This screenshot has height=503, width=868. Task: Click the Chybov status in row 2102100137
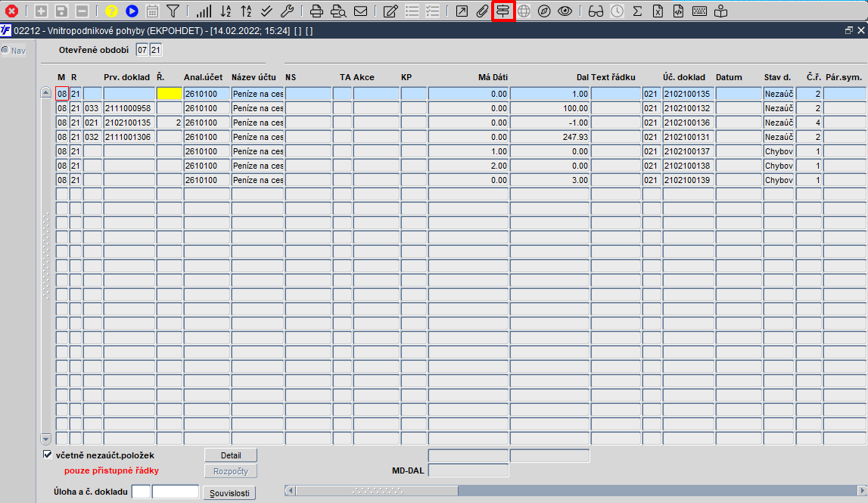(779, 151)
